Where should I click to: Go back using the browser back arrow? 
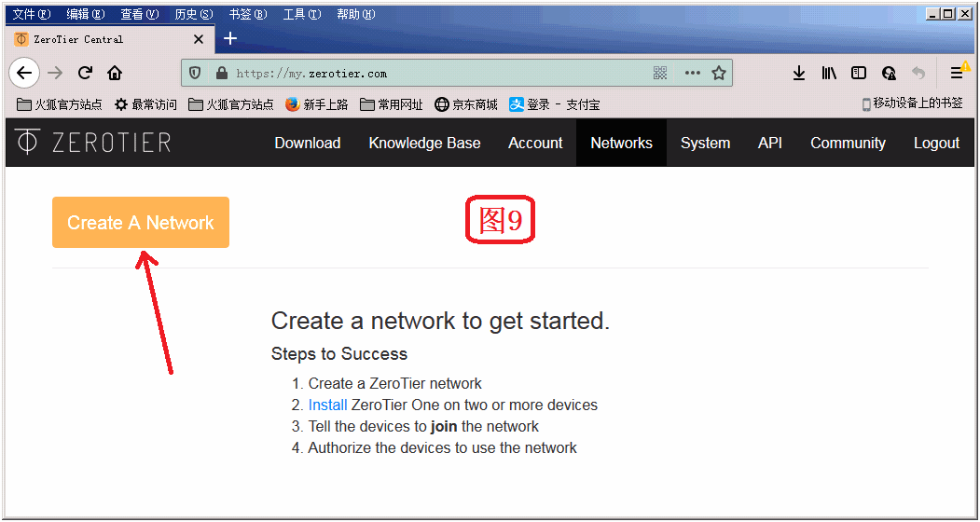pyautogui.click(x=23, y=73)
